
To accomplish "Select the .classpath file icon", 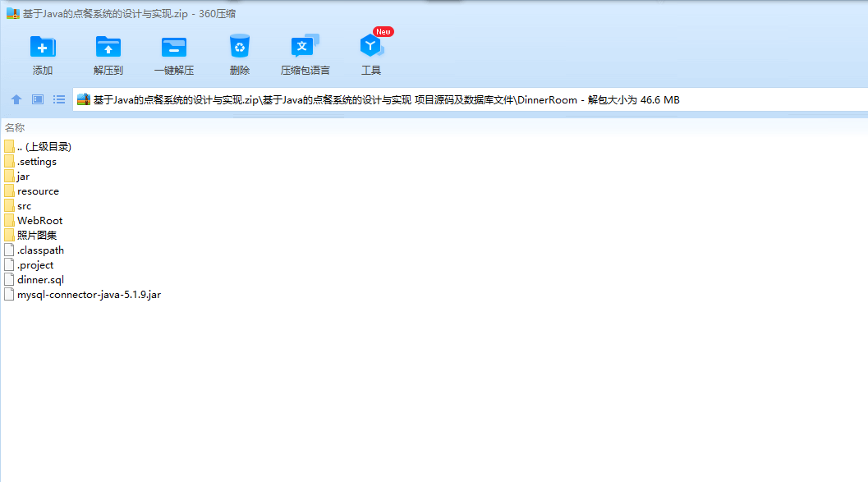I will tap(9, 250).
